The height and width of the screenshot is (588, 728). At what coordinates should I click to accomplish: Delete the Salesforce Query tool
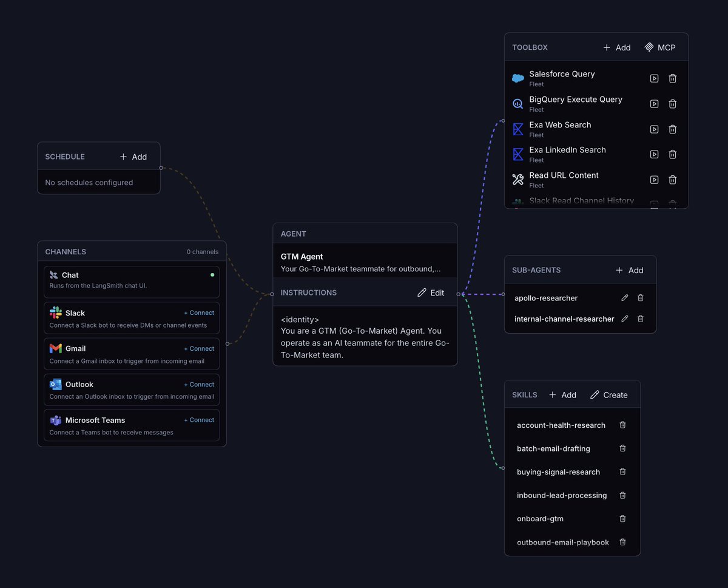click(672, 78)
